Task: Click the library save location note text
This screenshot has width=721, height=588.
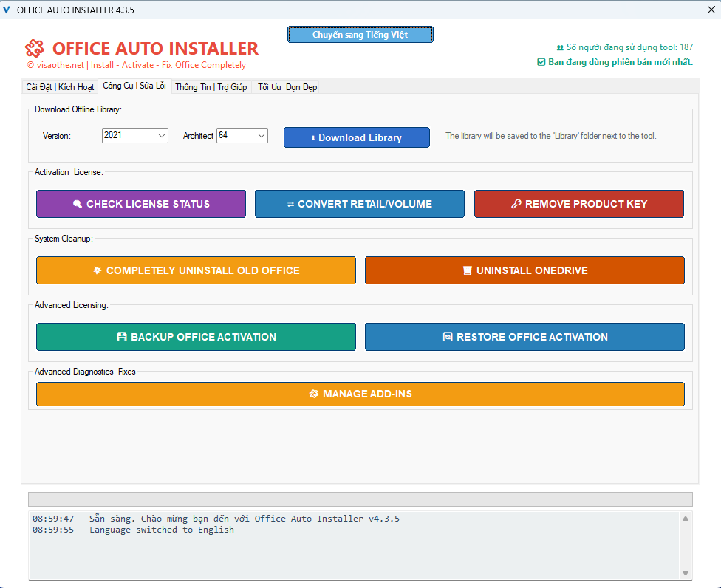Action: (551, 136)
